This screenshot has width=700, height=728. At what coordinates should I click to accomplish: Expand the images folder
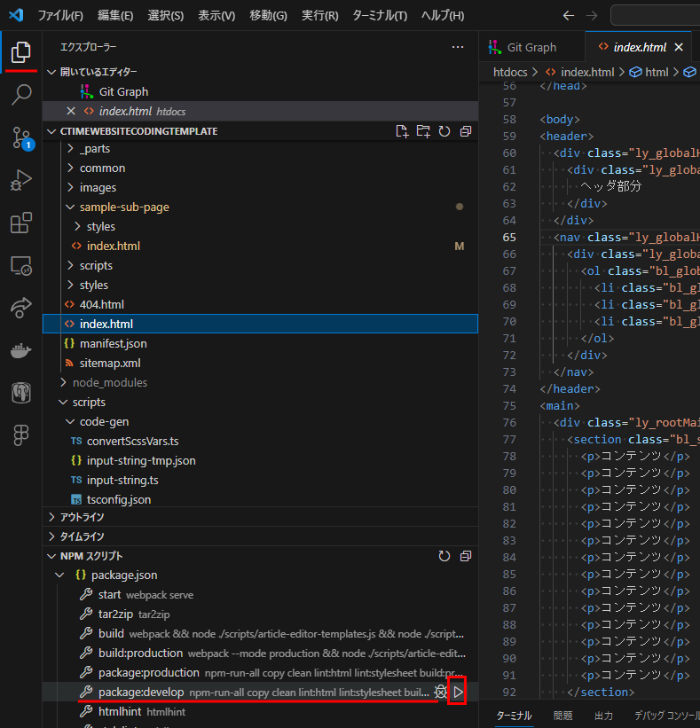tap(260, 188)
